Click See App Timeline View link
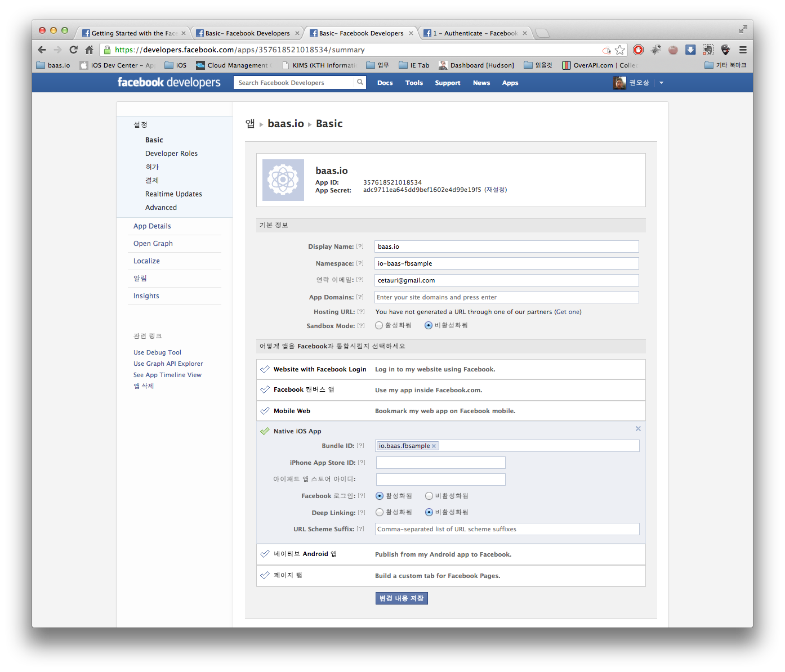Screen dimensions: 785x672 point(167,375)
